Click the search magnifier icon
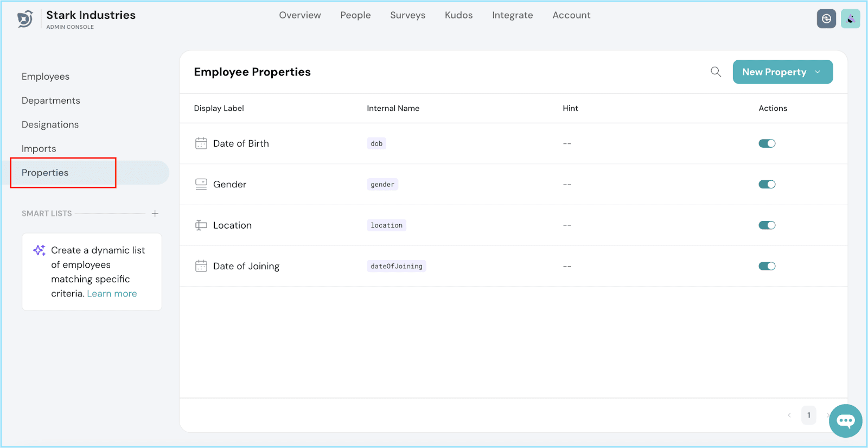Viewport: 868px width, 448px height. (716, 72)
